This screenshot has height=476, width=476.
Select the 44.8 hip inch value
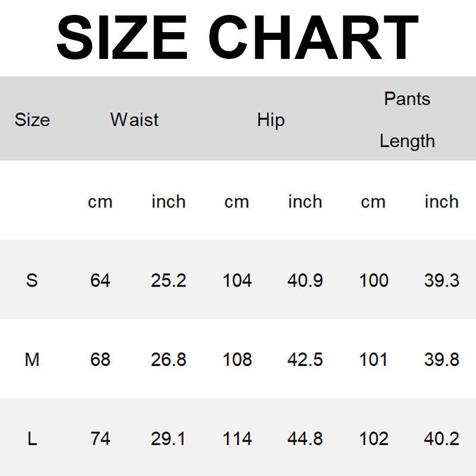click(x=305, y=439)
